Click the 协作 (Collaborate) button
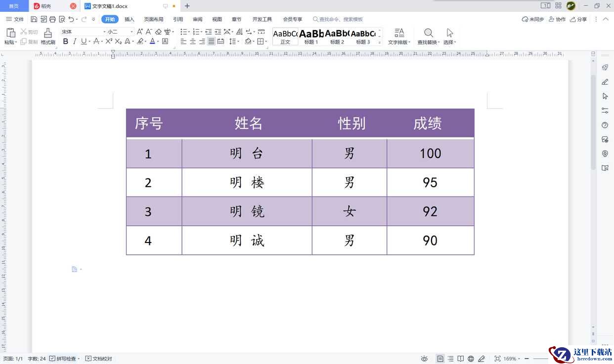This screenshot has width=614, height=364. tap(557, 19)
